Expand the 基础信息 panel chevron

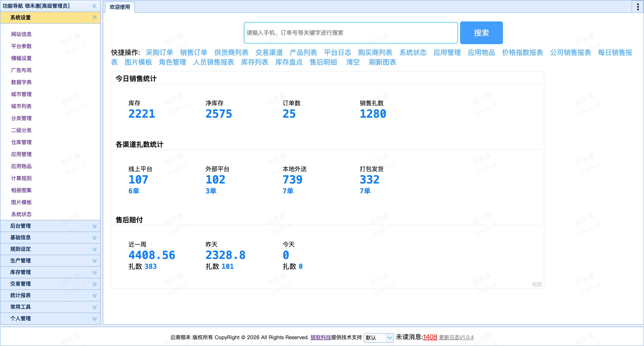[x=94, y=238]
